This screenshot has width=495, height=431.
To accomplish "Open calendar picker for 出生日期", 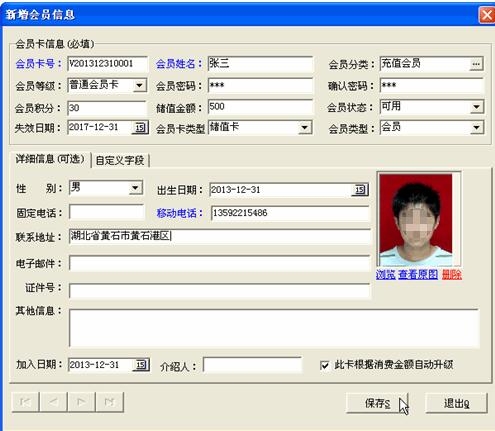I will click(x=360, y=190).
